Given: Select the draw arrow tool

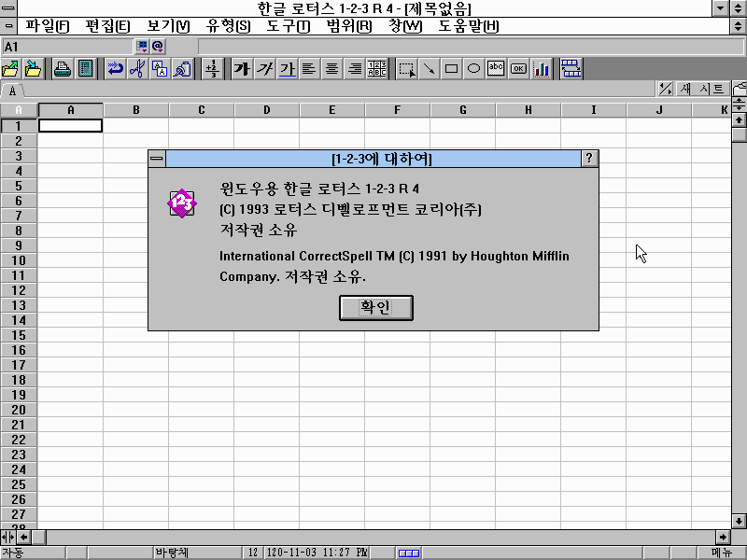Looking at the screenshot, I should (x=429, y=69).
